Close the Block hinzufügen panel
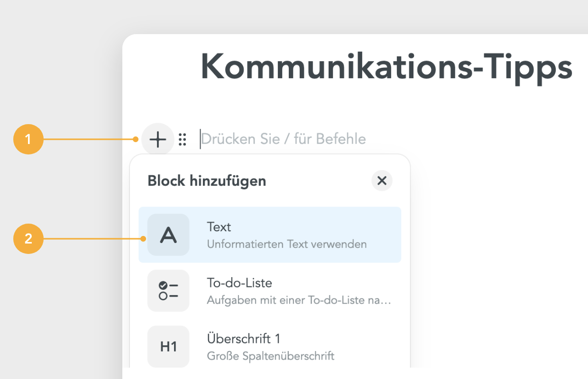 [382, 180]
